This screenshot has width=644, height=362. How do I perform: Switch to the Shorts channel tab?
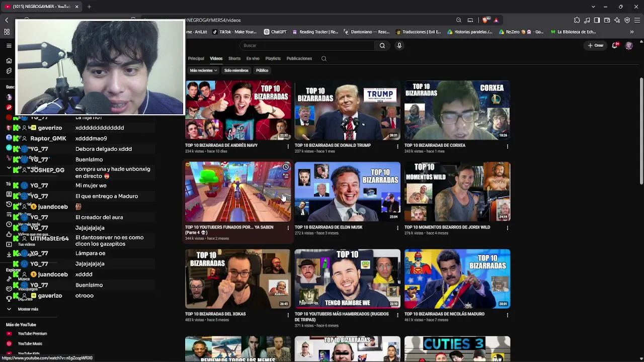pos(234,58)
